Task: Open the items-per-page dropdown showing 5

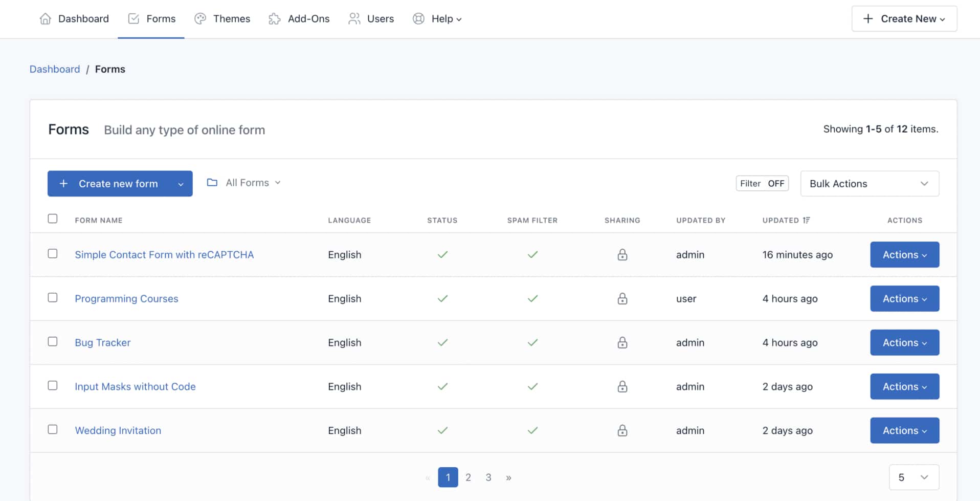Action: (x=914, y=477)
